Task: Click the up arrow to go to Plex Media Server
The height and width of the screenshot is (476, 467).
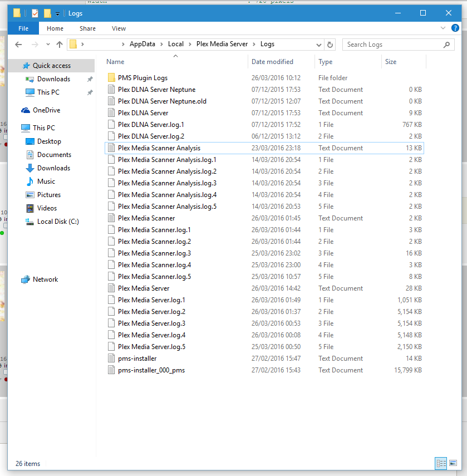Action: tap(60, 44)
